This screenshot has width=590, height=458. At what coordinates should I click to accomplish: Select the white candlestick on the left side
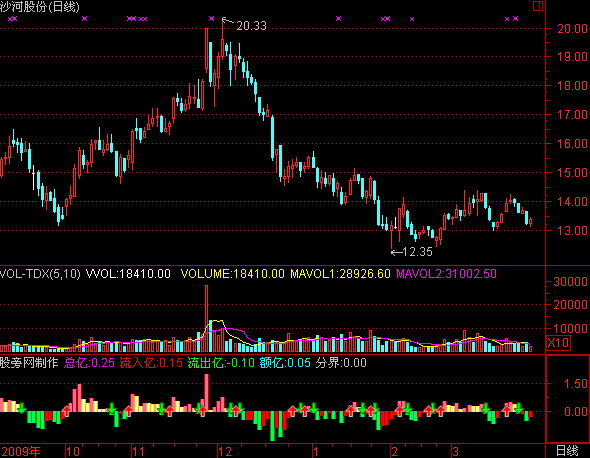[x=33, y=177]
